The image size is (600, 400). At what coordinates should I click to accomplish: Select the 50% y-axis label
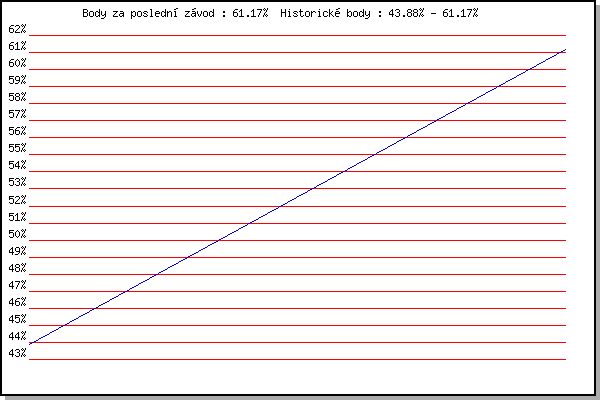[x=17, y=234]
